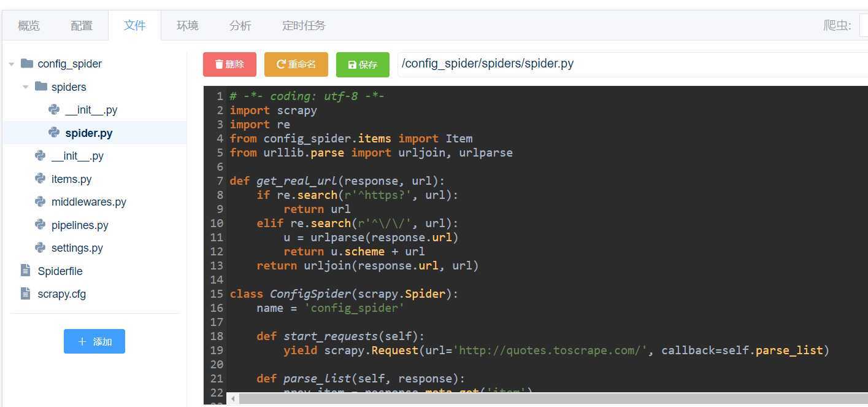Switch to the 配置 tab
868x407 pixels.
[x=82, y=25]
